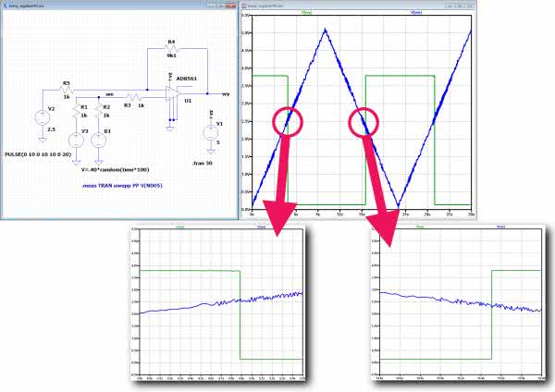This screenshot has height=392, width=555.
Task: Click the .tran 30 simulation directive
Action: (203, 162)
